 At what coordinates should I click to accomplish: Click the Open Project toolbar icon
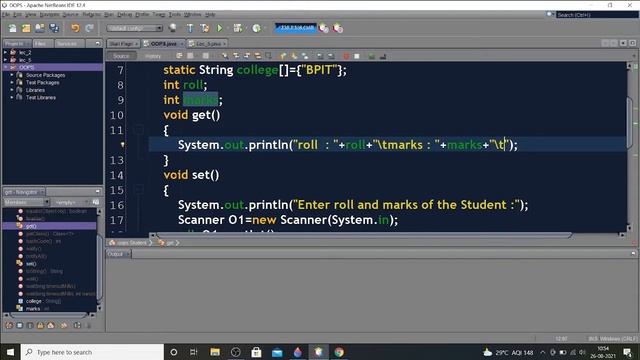40,28
